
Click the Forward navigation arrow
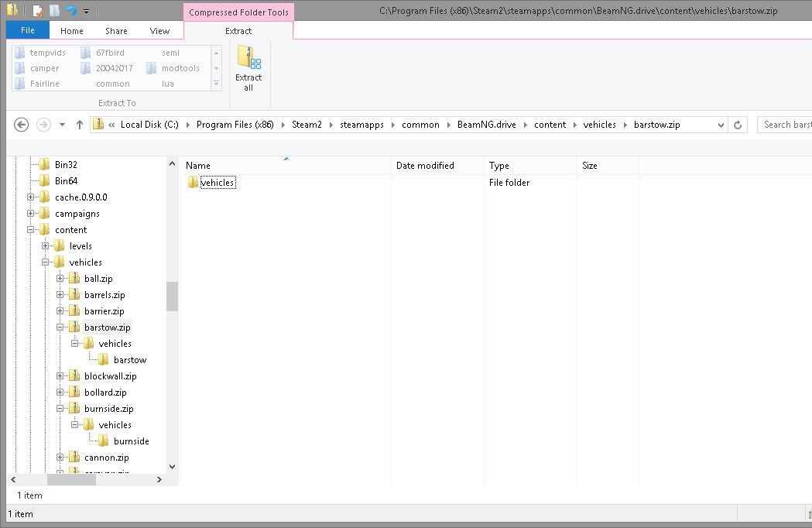pyautogui.click(x=43, y=125)
